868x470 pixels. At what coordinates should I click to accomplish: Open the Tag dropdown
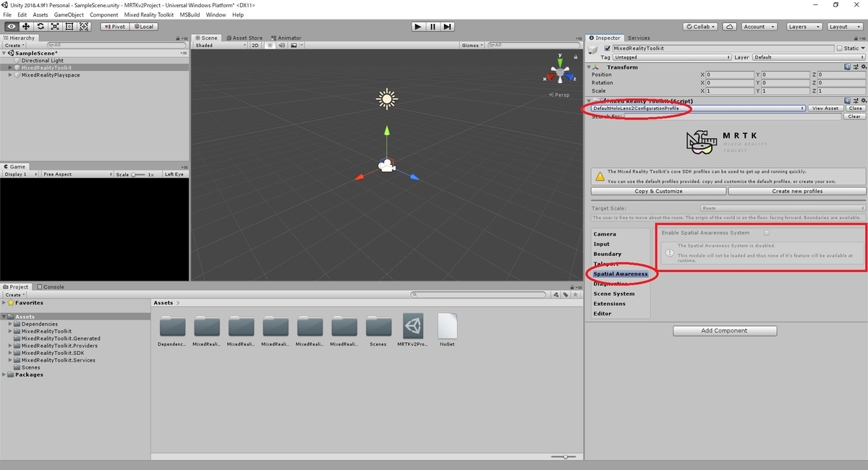(x=673, y=57)
